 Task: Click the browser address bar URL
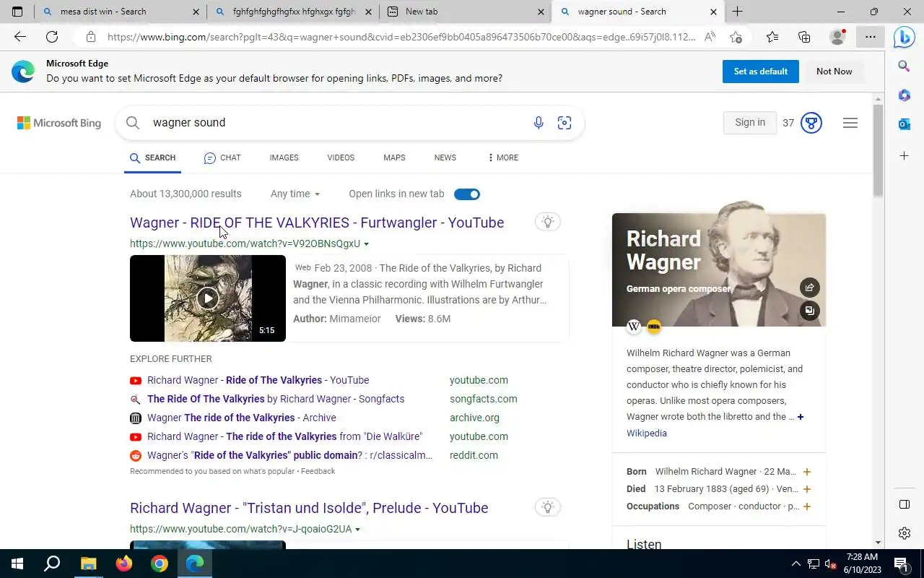[401, 37]
